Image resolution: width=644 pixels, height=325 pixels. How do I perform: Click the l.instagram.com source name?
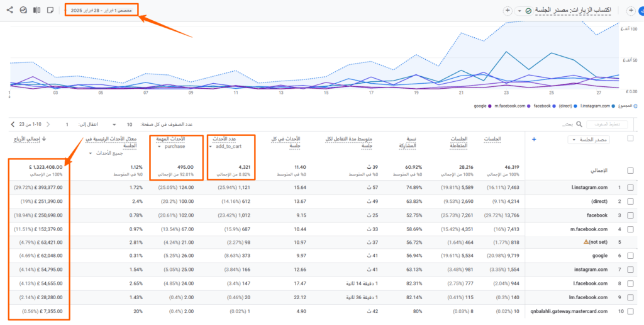(x=589, y=188)
